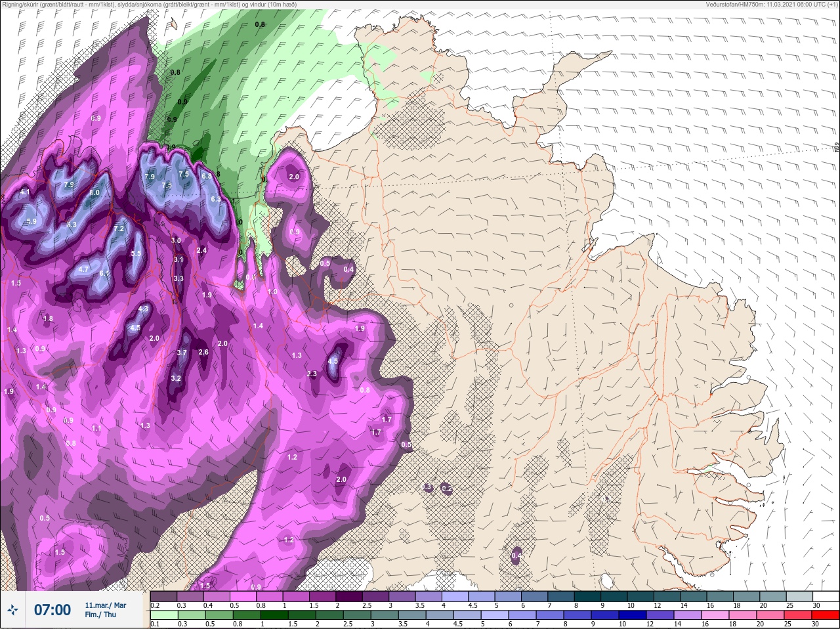Click the 4.7 precipitation value on the map
840x629 pixels.
pos(83,269)
